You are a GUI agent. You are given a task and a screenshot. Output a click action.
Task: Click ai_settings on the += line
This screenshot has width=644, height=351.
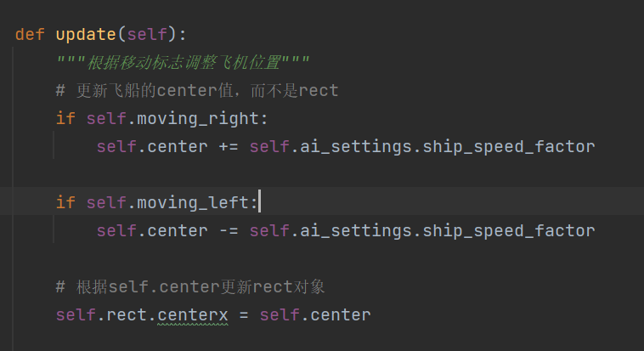click(356, 147)
